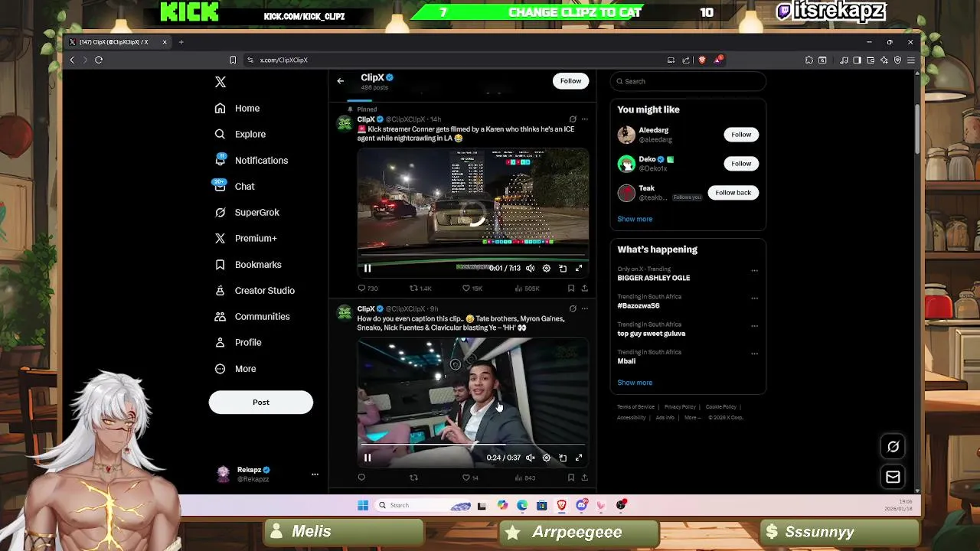The width and height of the screenshot is (980, 551).
Task: Open the browser hamburger menu
Action: point(910,60)
